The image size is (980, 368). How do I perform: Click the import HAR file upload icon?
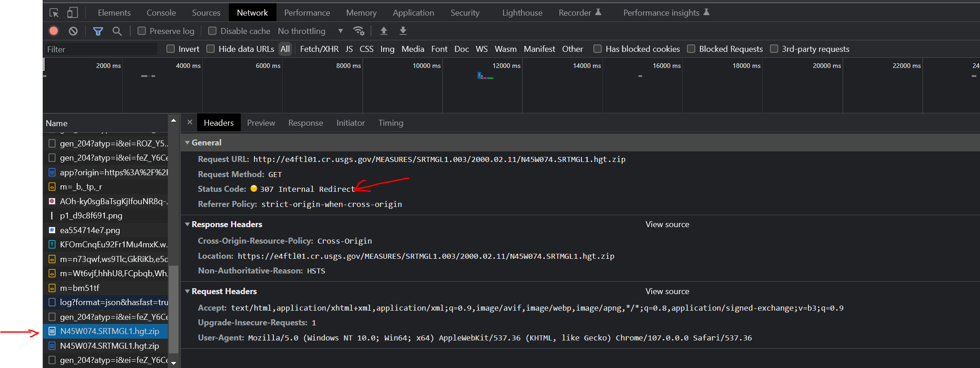click(384, 31)
